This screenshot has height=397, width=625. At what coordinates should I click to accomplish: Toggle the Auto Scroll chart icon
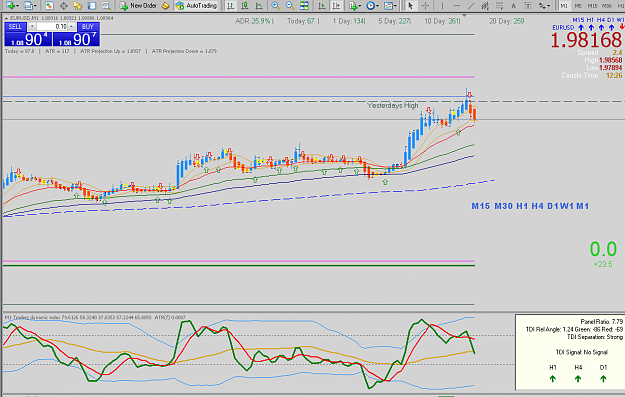322,6
